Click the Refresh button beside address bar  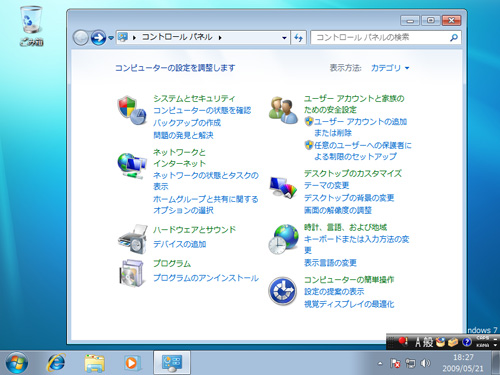click(x=298, y=38)
